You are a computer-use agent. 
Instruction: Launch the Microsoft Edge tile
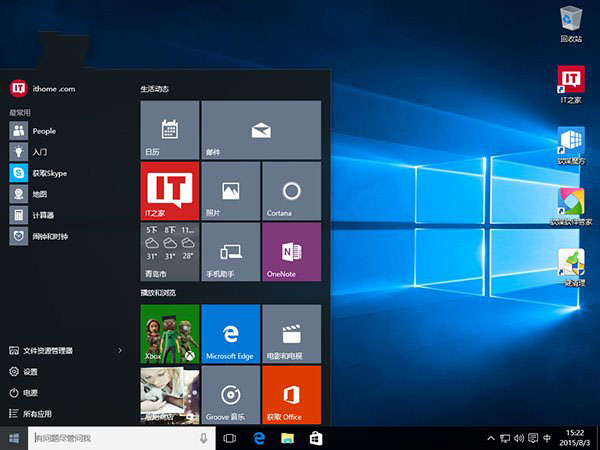(x=230, y=334)
